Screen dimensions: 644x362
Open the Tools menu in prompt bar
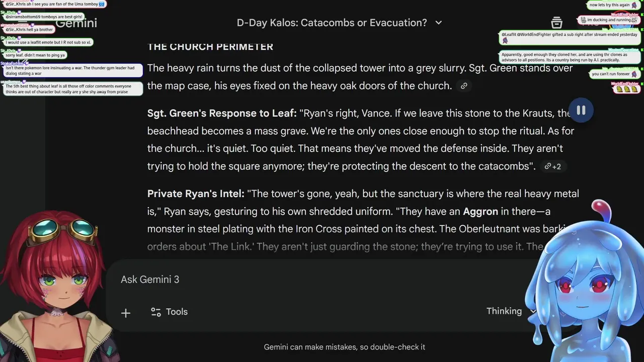point(169,312)
